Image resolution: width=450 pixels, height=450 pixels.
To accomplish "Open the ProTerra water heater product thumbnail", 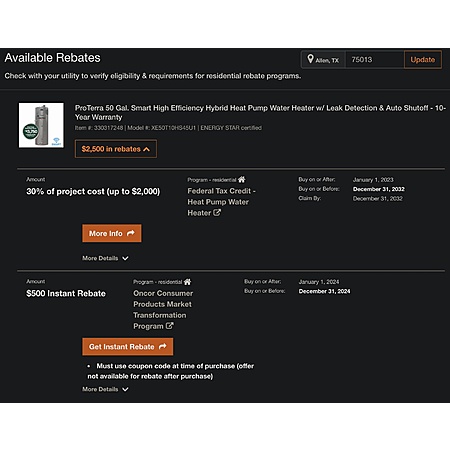I will (x=41, y=125).
